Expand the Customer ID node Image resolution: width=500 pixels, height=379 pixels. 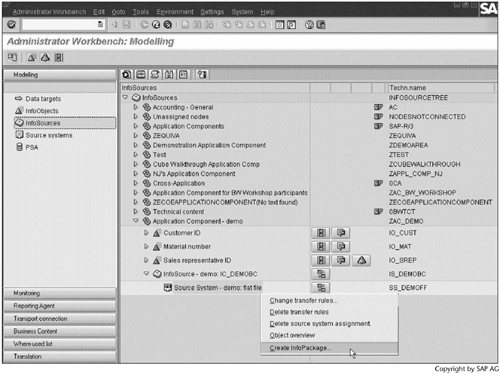[146, 233]
